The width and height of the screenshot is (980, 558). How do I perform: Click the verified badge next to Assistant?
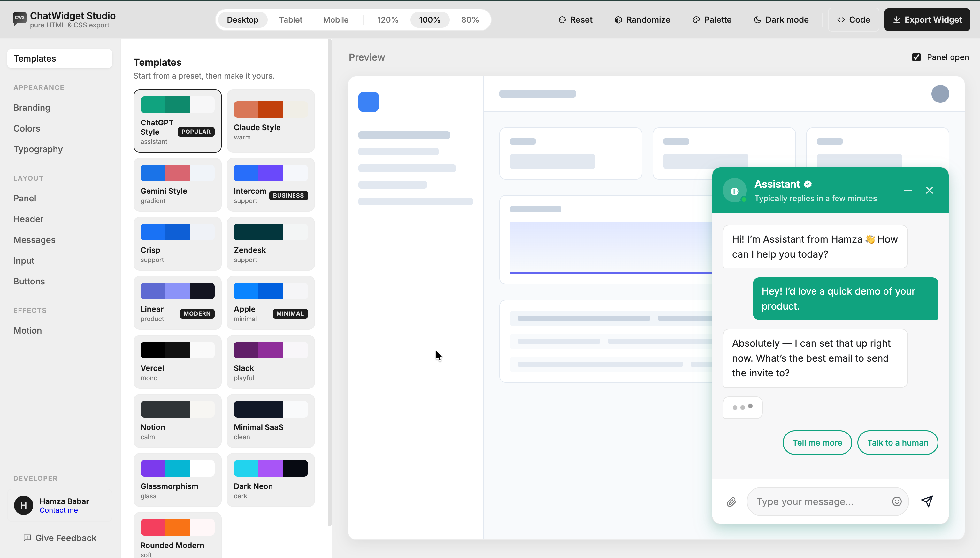tap(808, 184)
